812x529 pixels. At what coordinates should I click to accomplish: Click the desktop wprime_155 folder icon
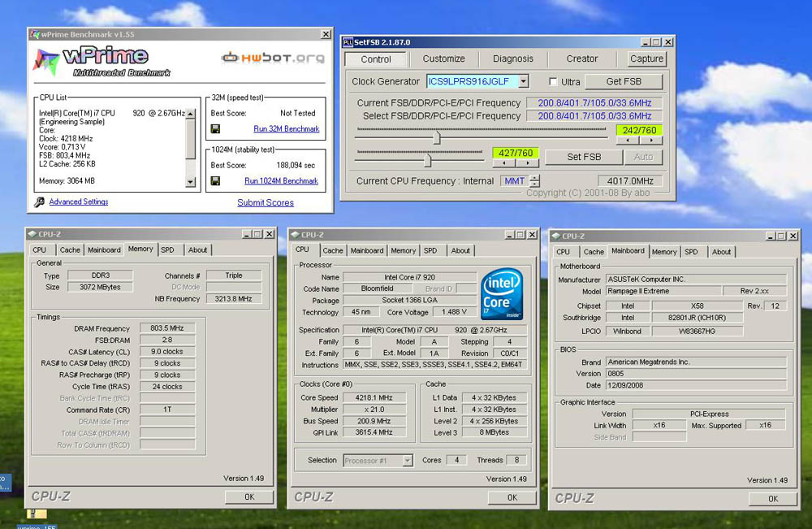click(x=37, y=514)
